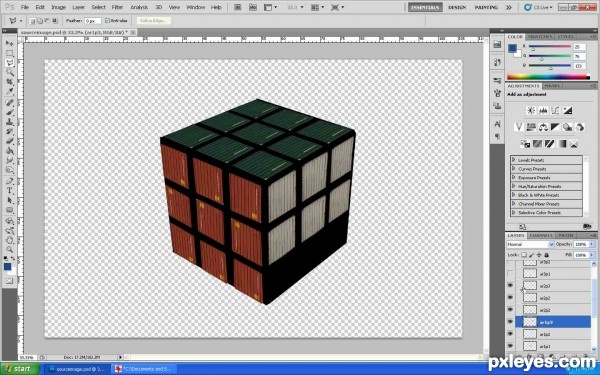Select the Hand tool
This screenshot has height=375, width=600.
pyautogui.click(x=10, y=240)
